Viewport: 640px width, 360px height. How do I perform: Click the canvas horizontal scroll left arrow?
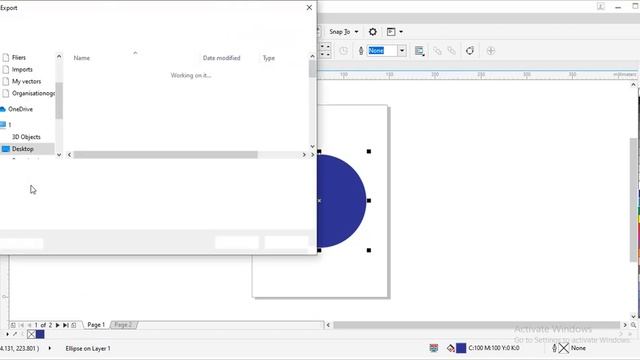point(328,325)
